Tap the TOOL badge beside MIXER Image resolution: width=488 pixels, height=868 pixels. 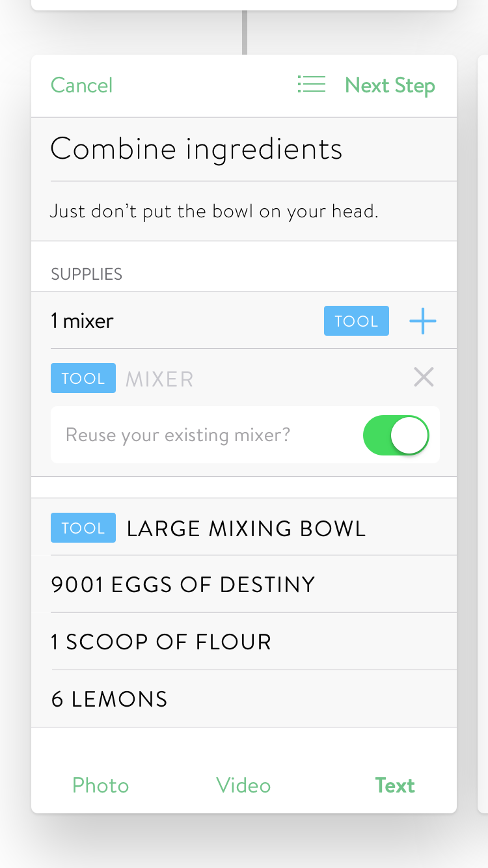point(83,378)
